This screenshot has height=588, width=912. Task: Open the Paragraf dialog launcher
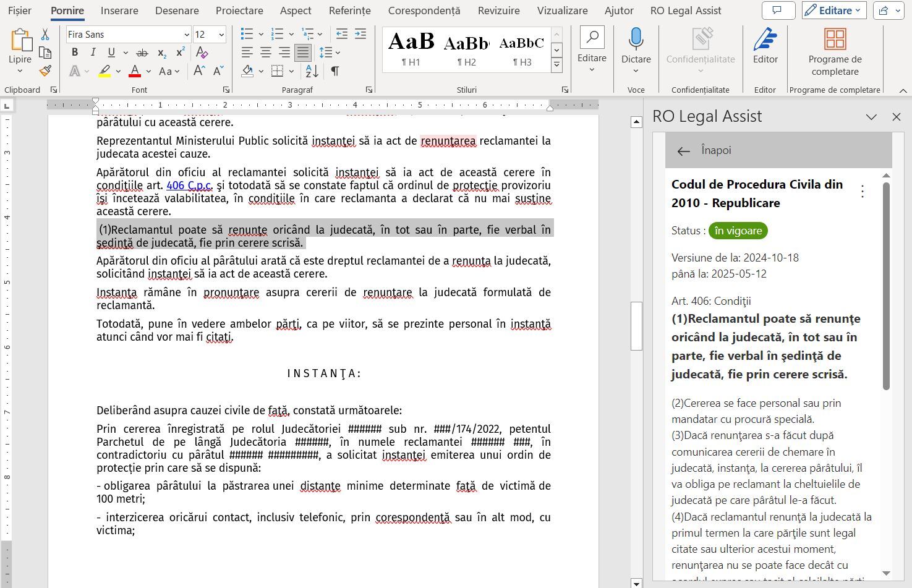point(369,90)
